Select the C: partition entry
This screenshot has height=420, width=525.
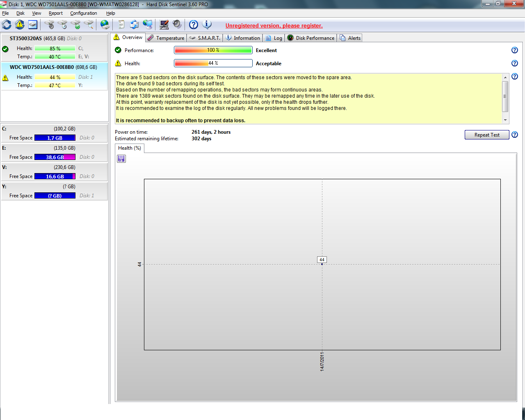[x=54, y=133]
